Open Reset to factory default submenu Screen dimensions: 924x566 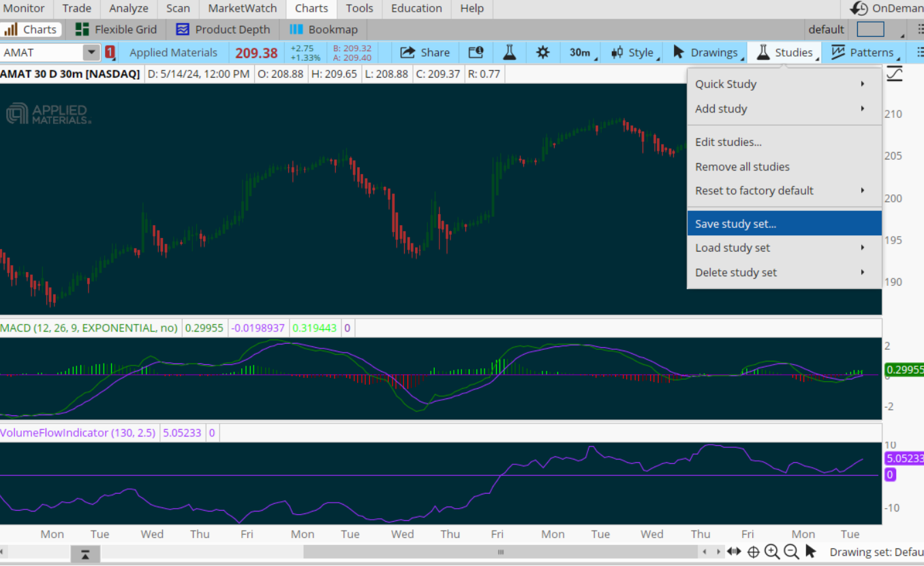pyautogui.click(x=784, y=190)
